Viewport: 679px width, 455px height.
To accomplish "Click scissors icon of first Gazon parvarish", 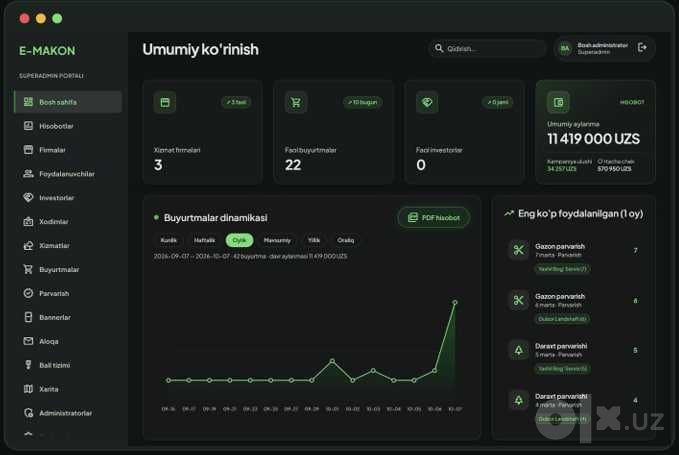I will click(x=519, y=250).
